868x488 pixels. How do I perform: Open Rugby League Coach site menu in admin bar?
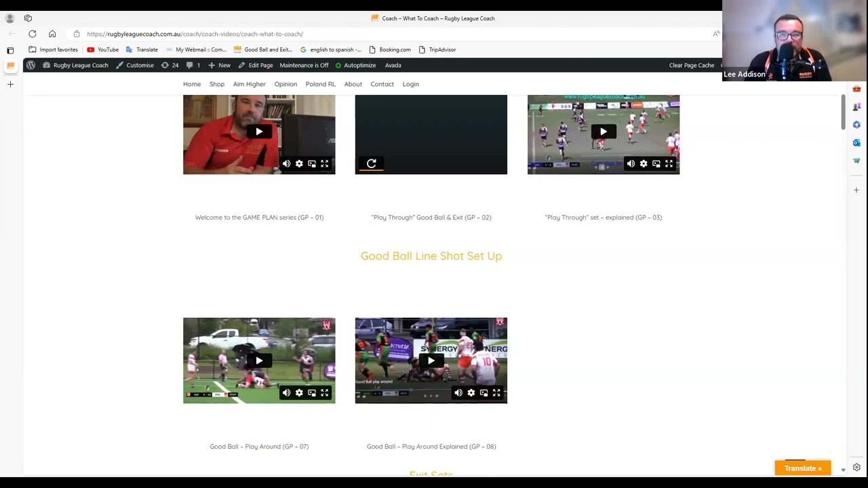tap(75, 65)
